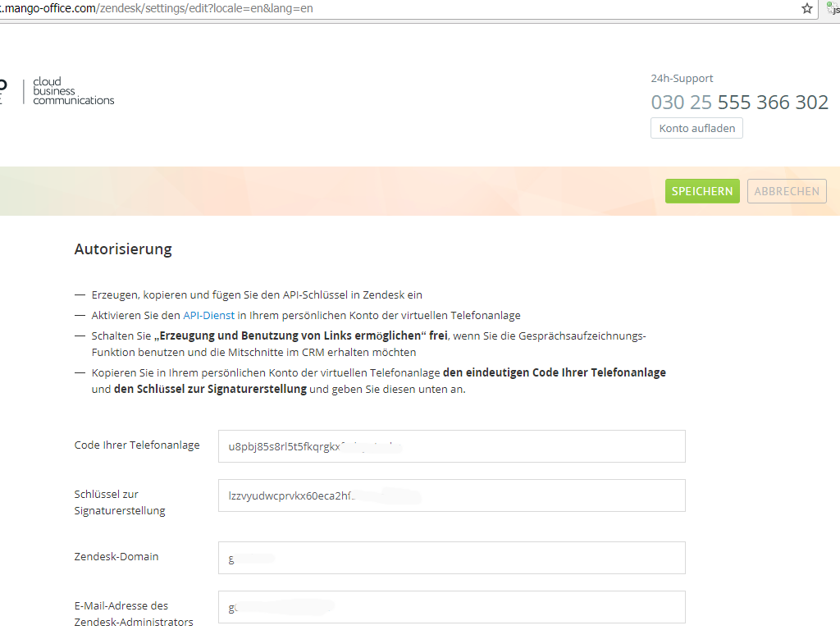
Task: Cancel changes via the ABBRECHEN button
Action: click(x=787, y=191)
